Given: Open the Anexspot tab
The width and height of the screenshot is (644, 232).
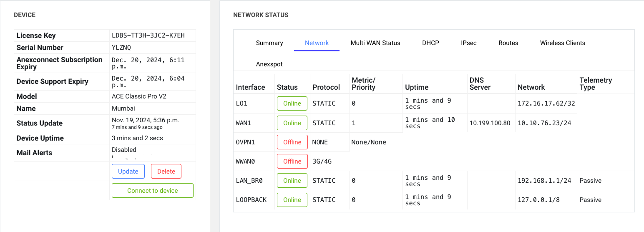Looking at the screenshot, I should pos(269,64).
